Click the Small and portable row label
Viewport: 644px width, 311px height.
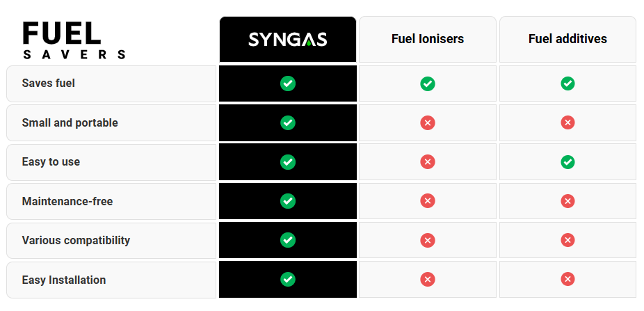pyautogui.click(x=70, y=123)
